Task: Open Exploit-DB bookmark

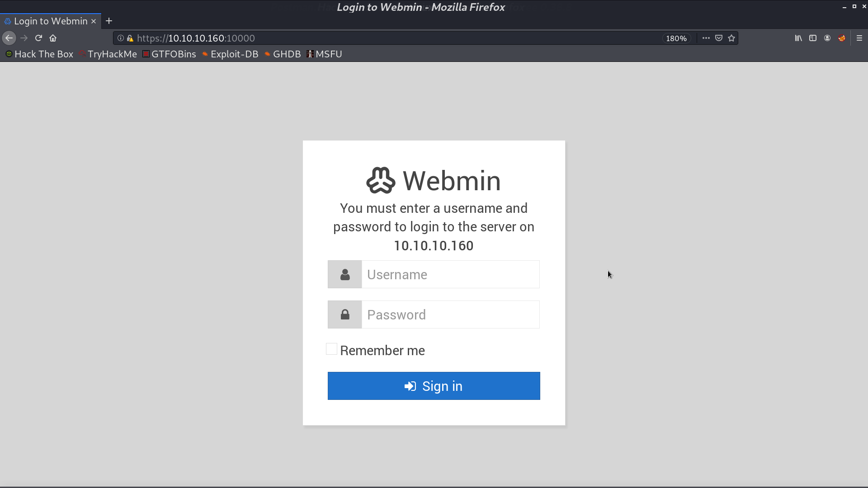Action: pos(230,54)
